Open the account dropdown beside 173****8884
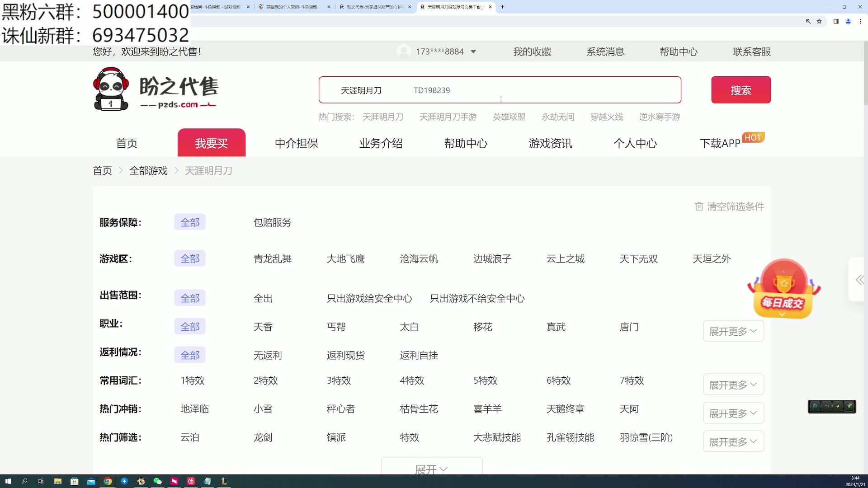The width and height of the screenshot is (868, 488). (473, 52)
